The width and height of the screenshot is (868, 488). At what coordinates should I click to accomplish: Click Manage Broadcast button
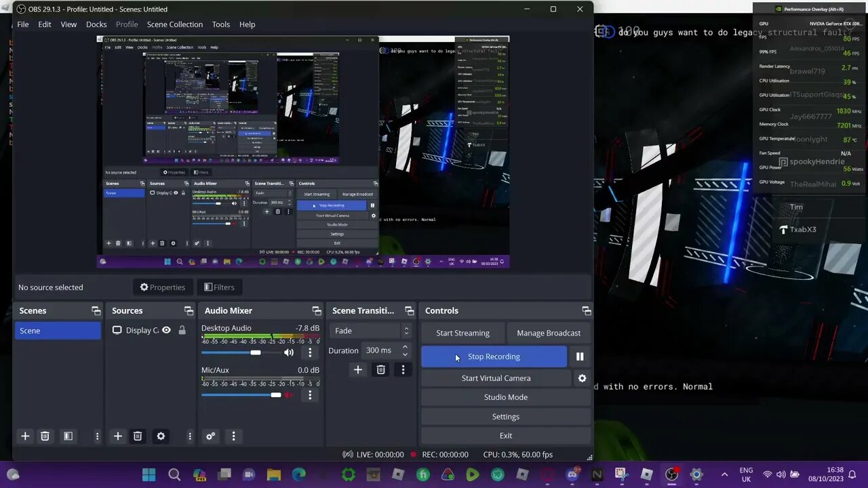[x=549, y=333]
